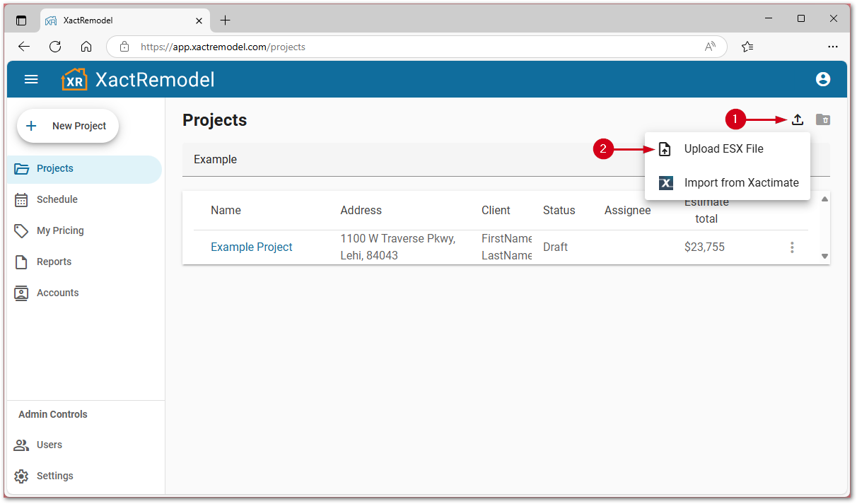The width and height of the screenshot is (857, 504).
Task: Close the XactRemodel browser tab
Action: click(199, 20)
